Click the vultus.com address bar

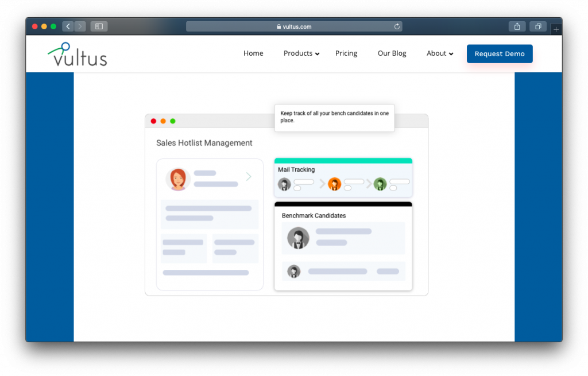click(x=294, y=26)
